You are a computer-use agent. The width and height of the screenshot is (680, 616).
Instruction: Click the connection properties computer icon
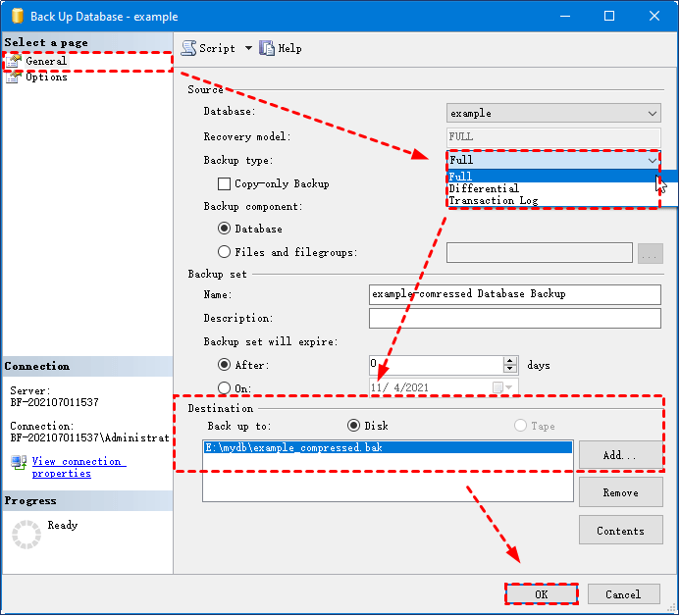(19, 463)
